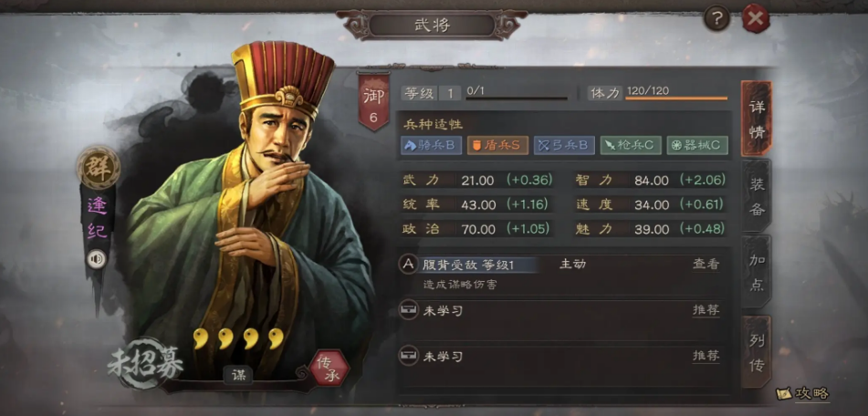Open the 列传 tab
This screenshot has height=416, width=868.
tap(756, 350)
